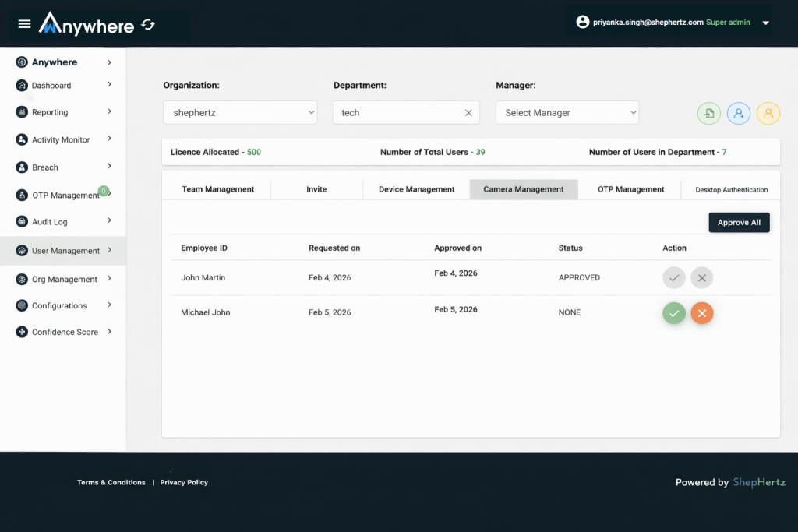
Task: Click the Approve All button
Action: tap(739, 223)
